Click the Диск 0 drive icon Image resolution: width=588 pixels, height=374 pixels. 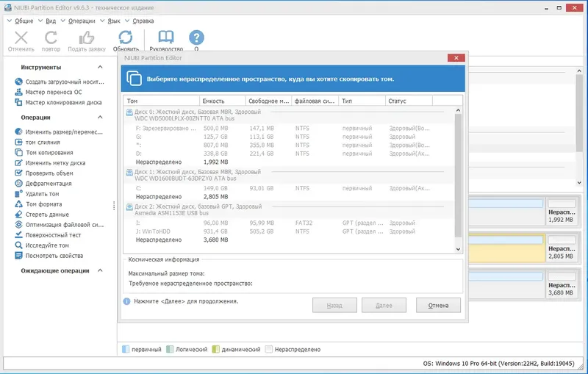pyautogui.click(x=129, y=112)
